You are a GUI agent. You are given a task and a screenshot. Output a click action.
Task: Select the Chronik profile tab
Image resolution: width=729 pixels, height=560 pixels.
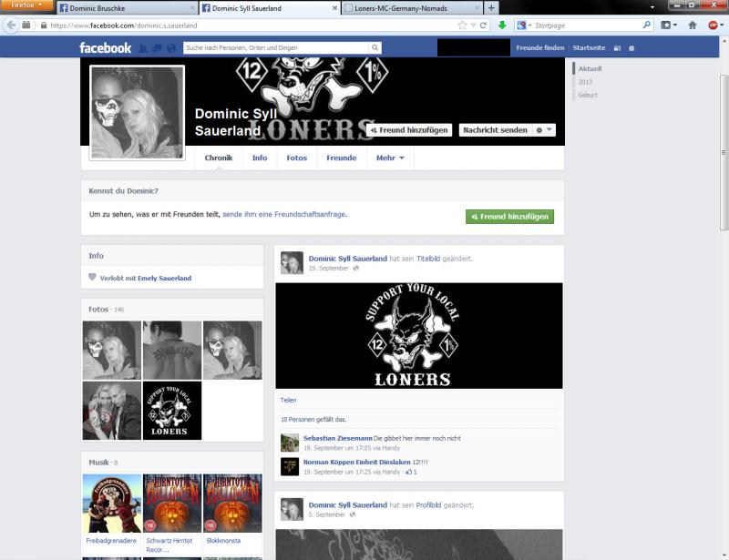219,158
